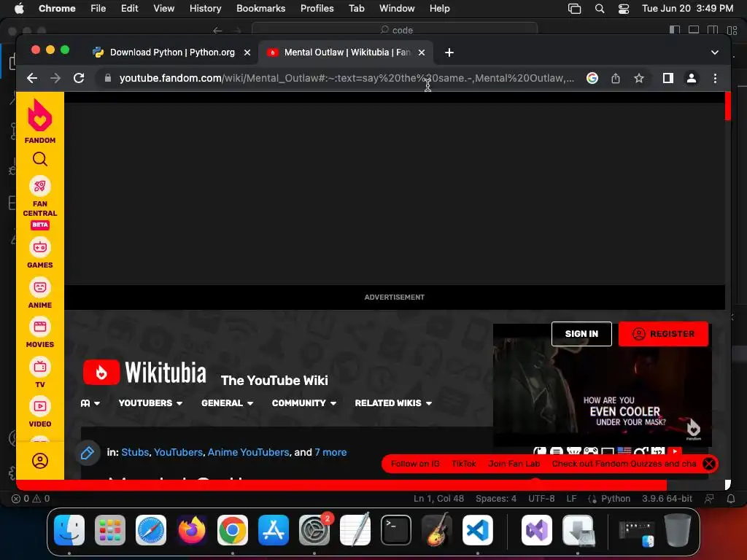Select the Mental Outlaw Wikitubia tab

coord(347,52)
